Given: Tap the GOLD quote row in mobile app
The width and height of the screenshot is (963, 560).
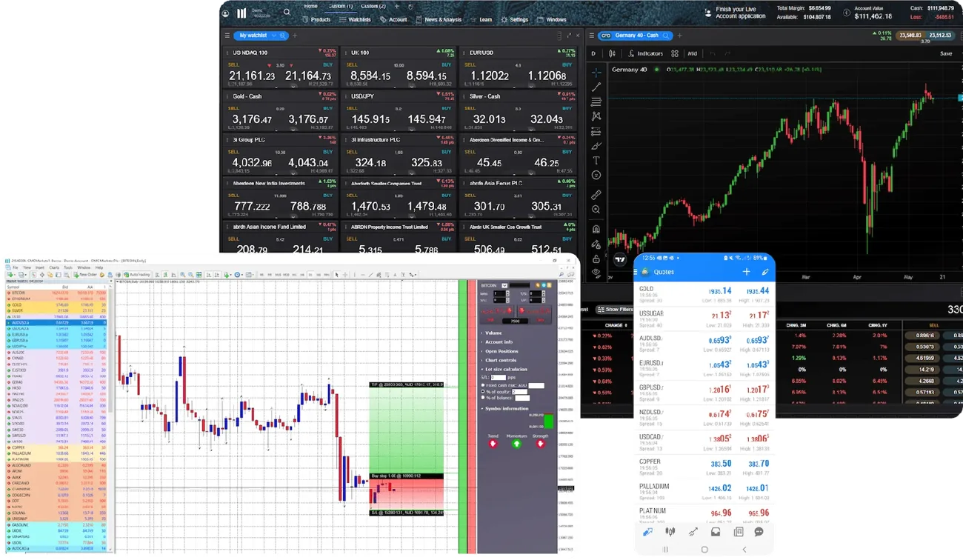Looking at the screenshot, I should (704, 293).
